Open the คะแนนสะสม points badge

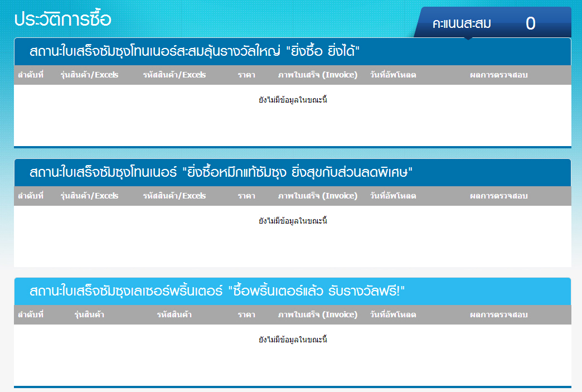coord(462,23)
